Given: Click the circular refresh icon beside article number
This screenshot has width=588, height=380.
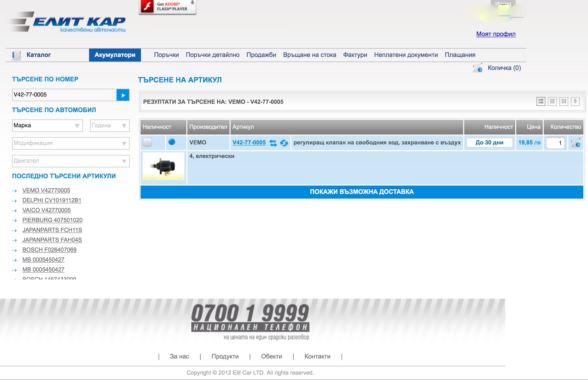Looking at the screenshot, I should pyautogui.click(x=284, y=143).
